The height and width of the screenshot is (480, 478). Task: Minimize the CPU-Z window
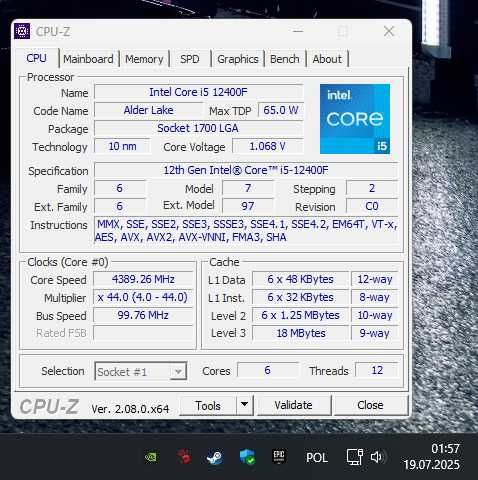tap(298, 31)
